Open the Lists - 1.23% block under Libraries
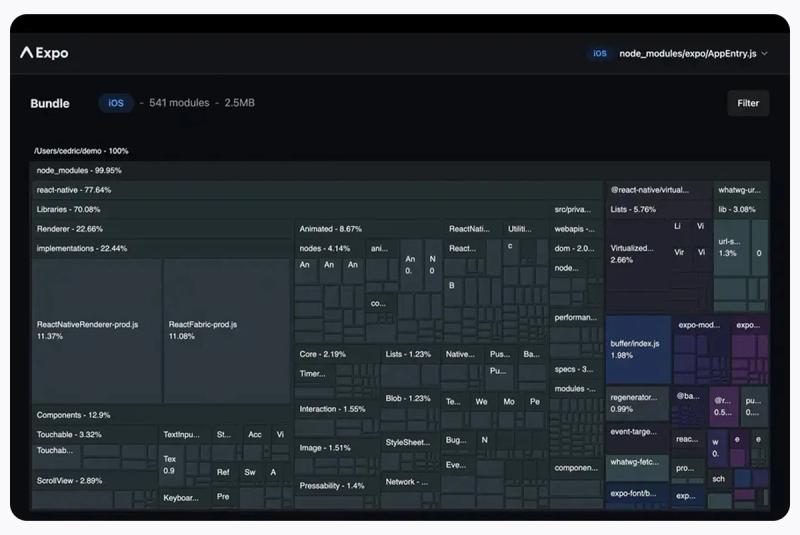The height and width of the screenshot is (535, 800). (x=410, y=354)
